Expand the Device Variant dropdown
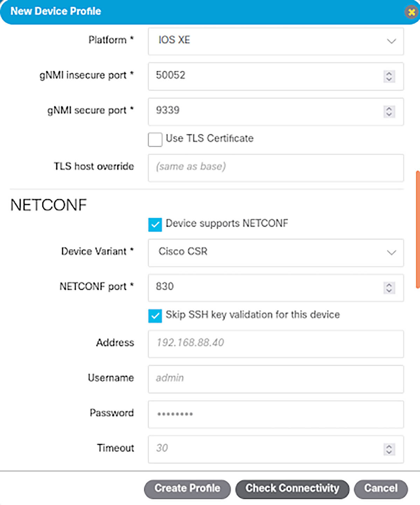Viewport: 420px width, 505px height. (x=392, y=253)
